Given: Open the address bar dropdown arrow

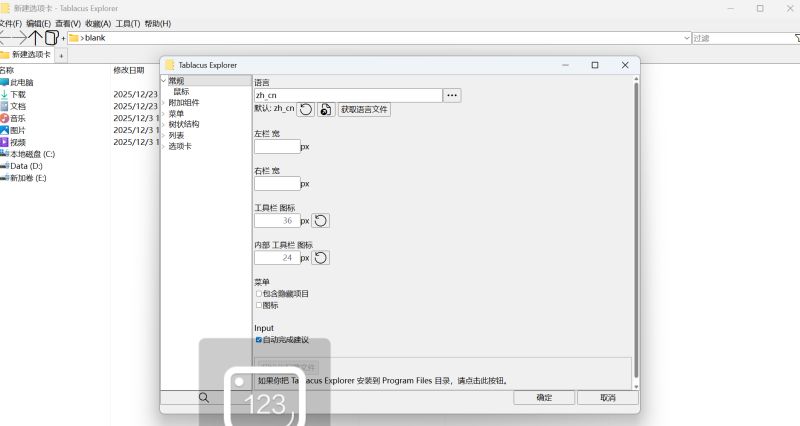Looking at the screenshot, I should point(686,38).
